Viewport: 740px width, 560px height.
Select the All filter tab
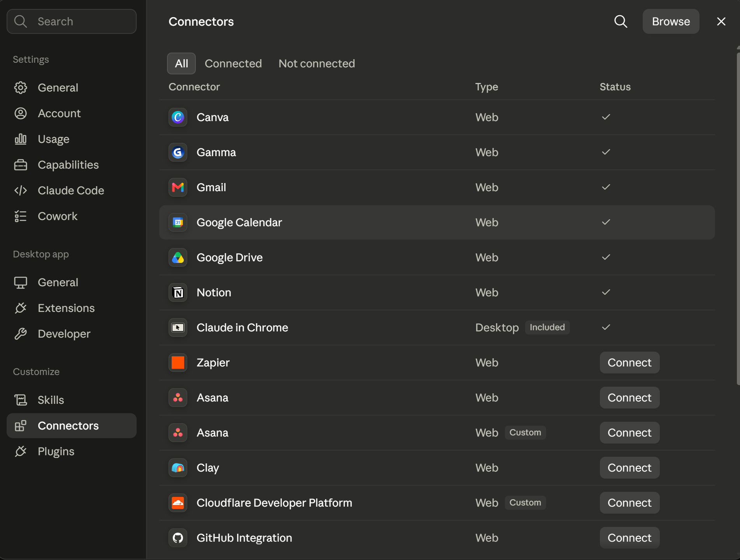[181, 63]
